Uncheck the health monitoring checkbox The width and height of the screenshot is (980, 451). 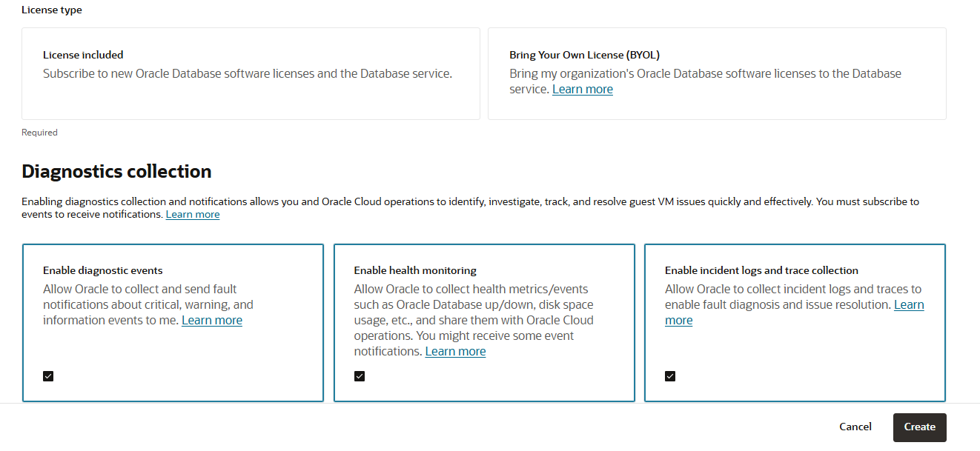pyautogui.click(x=360, y=376)
